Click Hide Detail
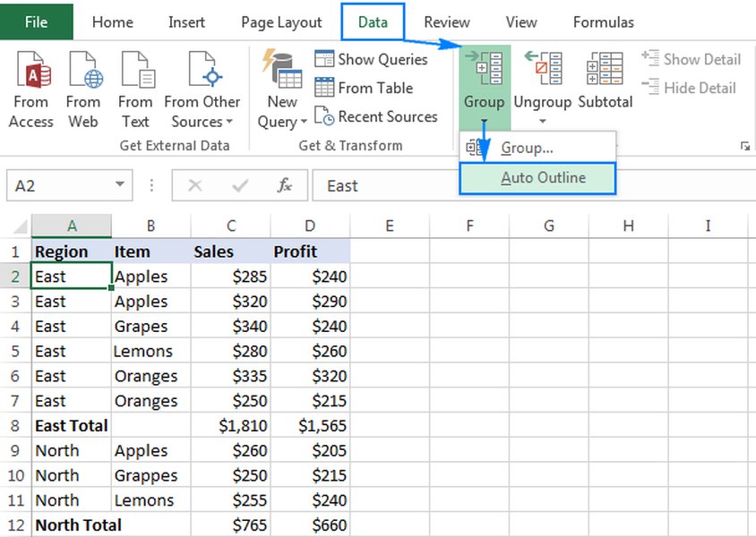This screenshot has height=537, width=756. tap(689, 88)
